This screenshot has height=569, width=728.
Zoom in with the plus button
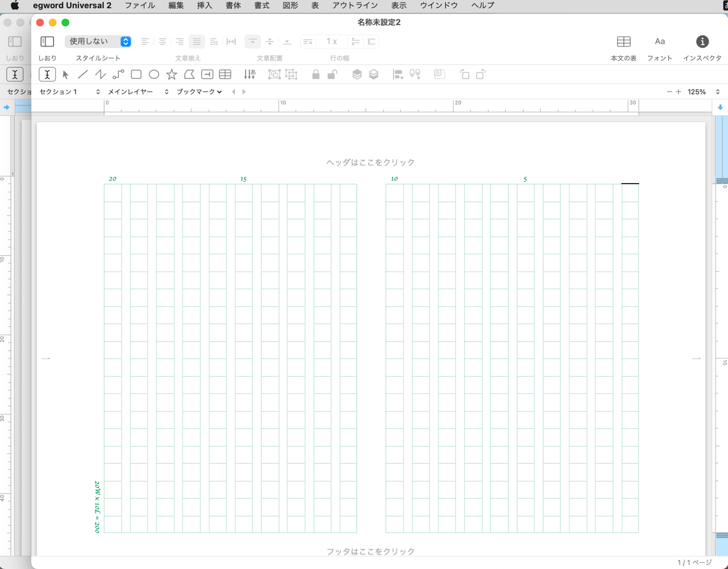679,92
